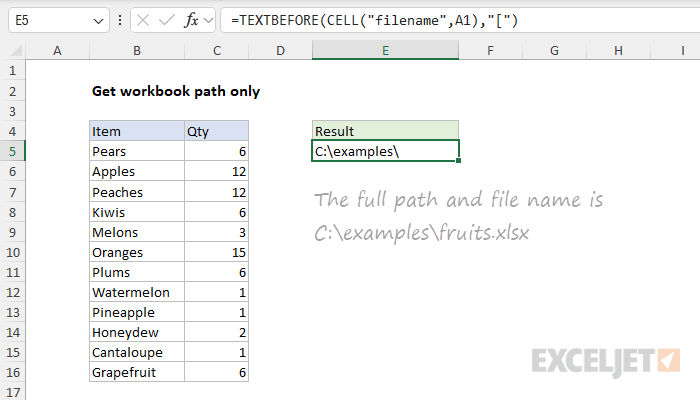The height and width of the screenshot is (400, 700).
Task: Click the title "Get workbook path only"
Action: [176, 91]
